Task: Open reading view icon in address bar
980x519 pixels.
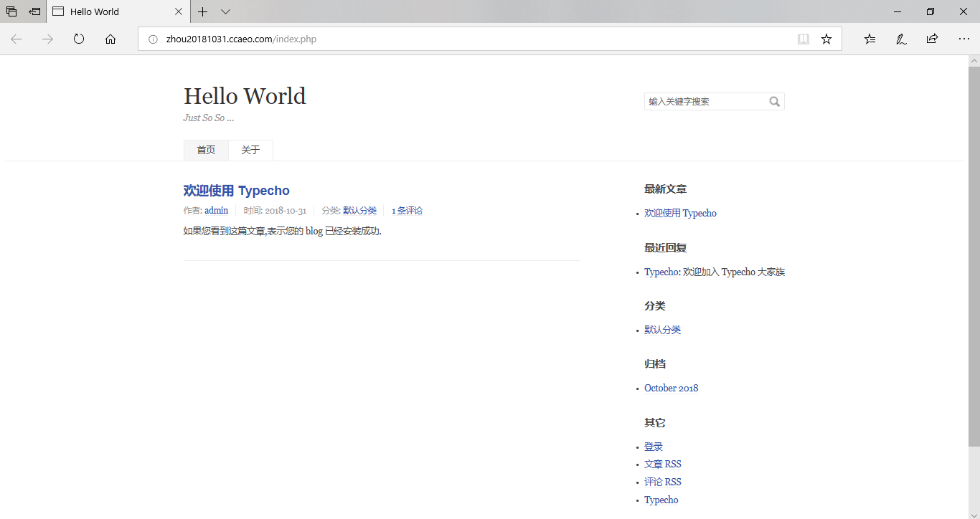Action: [x=804, y=39]
